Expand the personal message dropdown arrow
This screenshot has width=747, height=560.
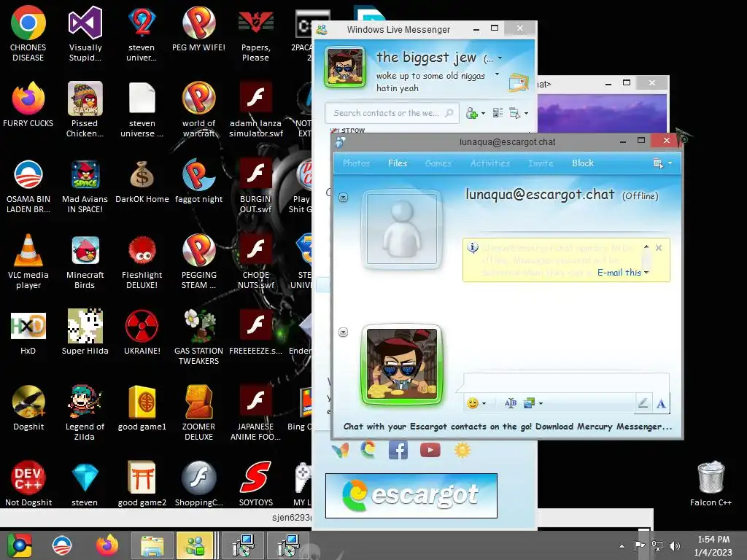coord(497,74)
